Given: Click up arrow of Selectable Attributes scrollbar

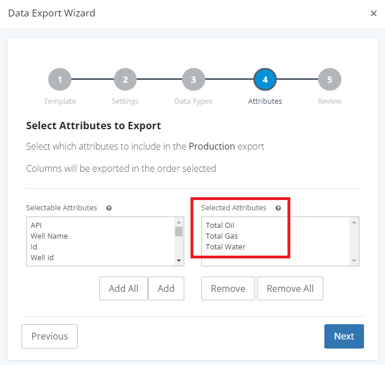Looking at the screenshot, I should click(x=179, y=222).
